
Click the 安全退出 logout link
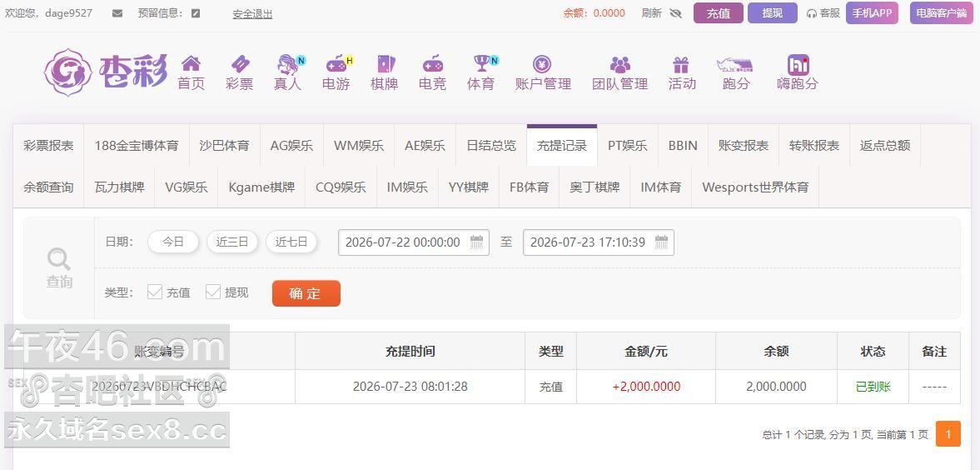pos(252,14)
